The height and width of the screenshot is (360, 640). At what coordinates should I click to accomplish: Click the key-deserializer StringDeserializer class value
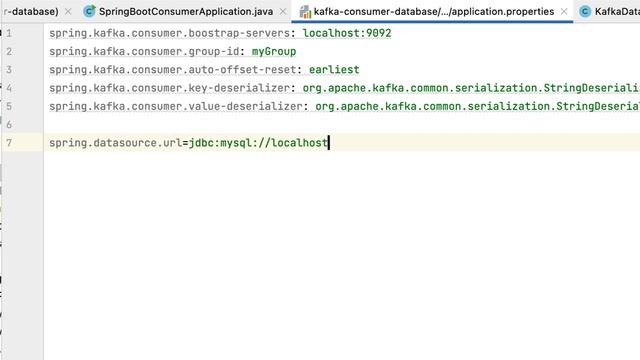point(471,88)
